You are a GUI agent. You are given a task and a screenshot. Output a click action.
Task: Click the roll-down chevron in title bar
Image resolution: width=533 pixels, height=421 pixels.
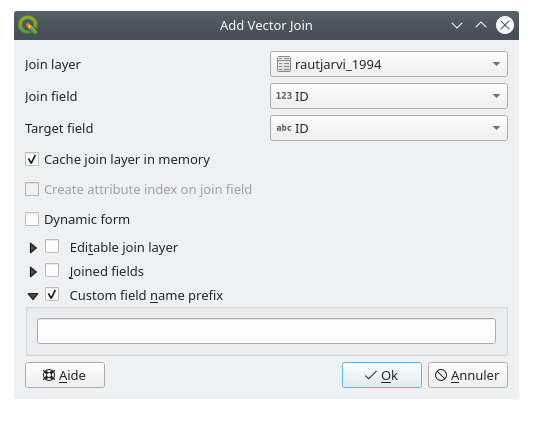tap(457, 25)
